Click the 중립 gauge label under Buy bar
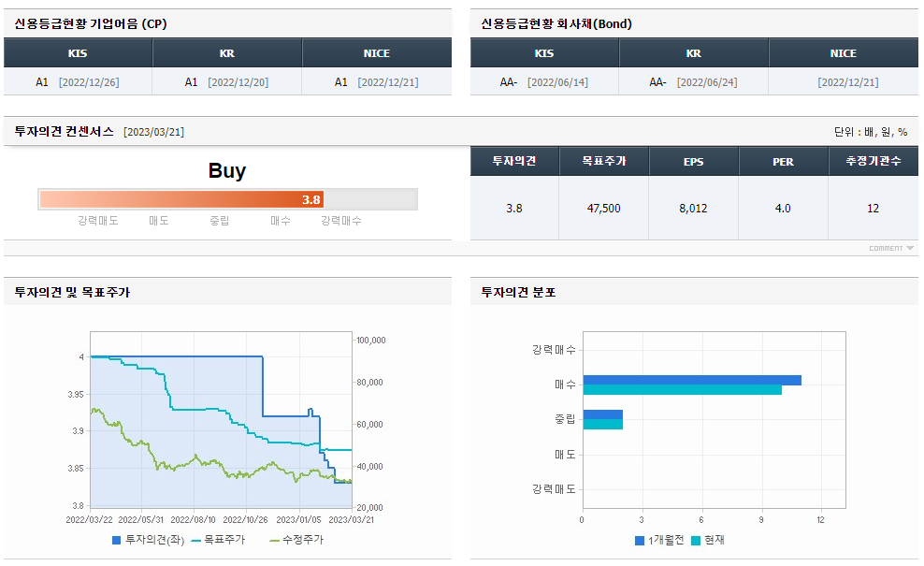This screenshot has height=566, width=924. tap(219, 221)
